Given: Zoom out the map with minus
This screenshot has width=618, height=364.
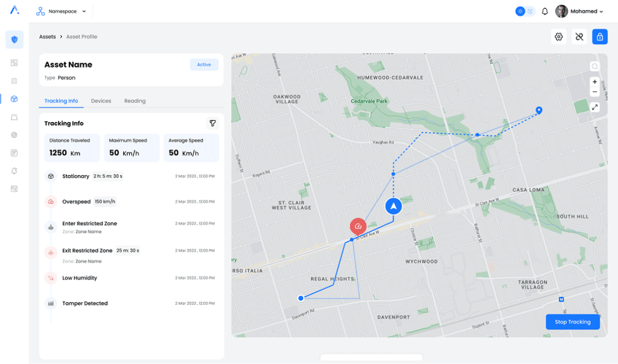Looking at the screenshot, I should click(594, 92).
